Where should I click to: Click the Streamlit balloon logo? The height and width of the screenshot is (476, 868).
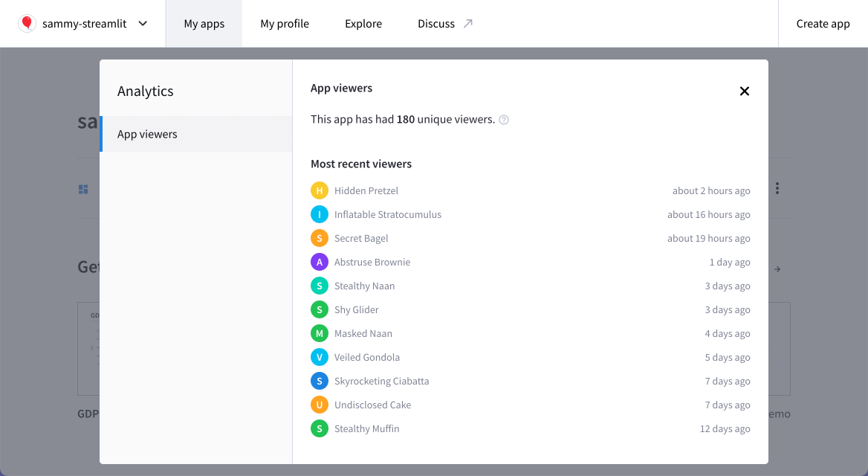pyautogui.click(x=27, y=23)
